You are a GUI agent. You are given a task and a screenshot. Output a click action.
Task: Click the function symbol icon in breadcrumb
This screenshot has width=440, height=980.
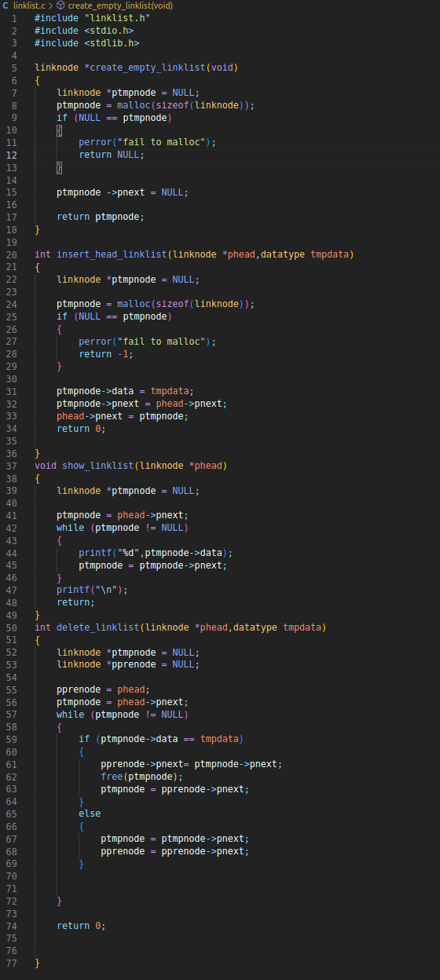(x=60, y=5)
